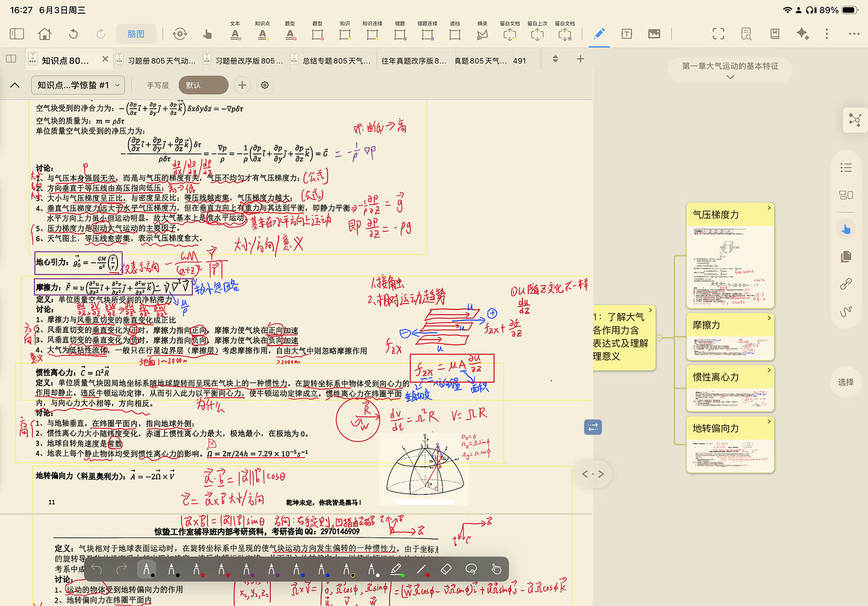Click the 默认 layer button
The image size is (868, 606).
pyautogui.click(x=204, y=85)
